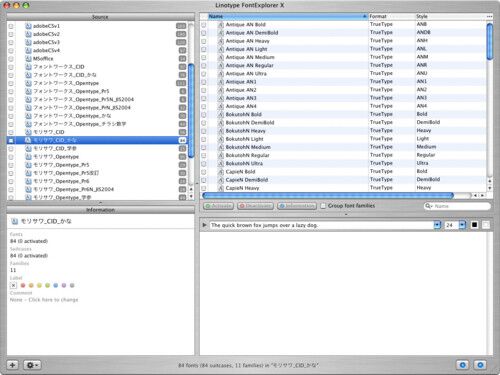Sort font list by Format column
500x375 pixels.
tap(391, 16)
